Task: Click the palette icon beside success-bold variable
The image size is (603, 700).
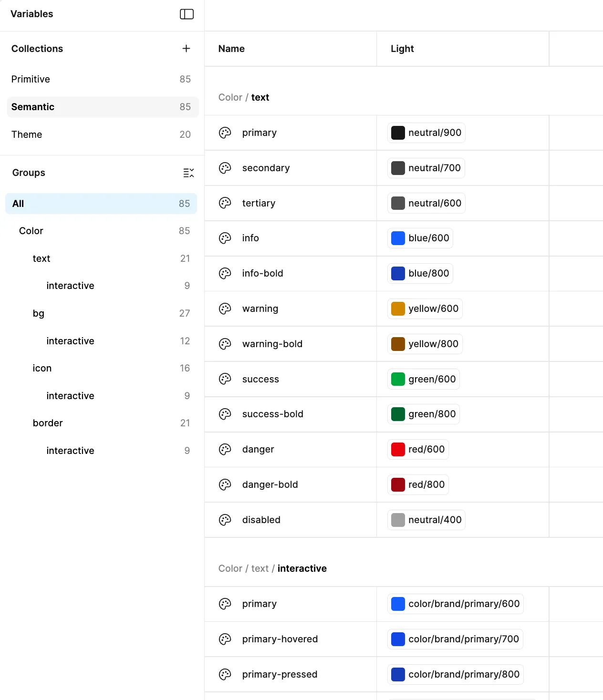Action: click(x=225, y=414)
